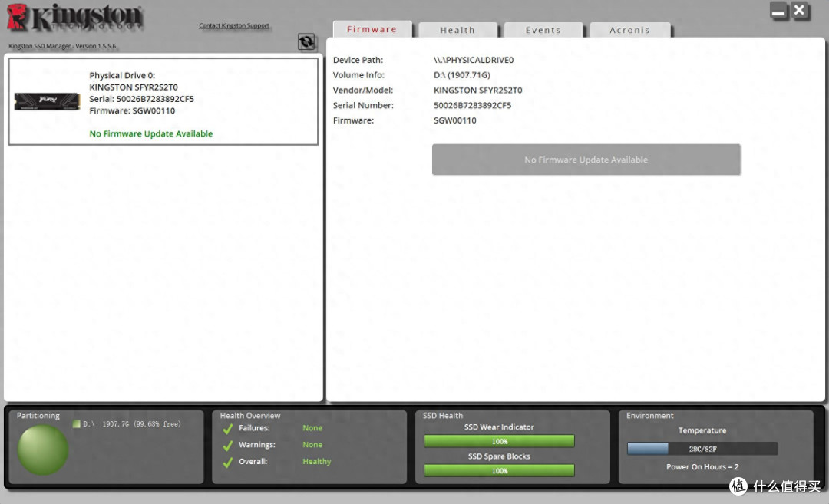Image resolution: width=829 pixels, height=504 pixels.
Task: Click KINGSTON SFYR2S2T0 in the drive list
Action: [x=134, y=87]
